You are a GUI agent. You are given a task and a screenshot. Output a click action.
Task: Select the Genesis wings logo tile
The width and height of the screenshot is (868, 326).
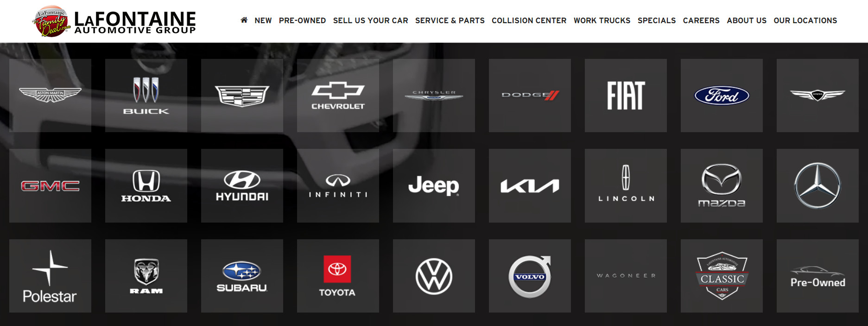point(817,96)
